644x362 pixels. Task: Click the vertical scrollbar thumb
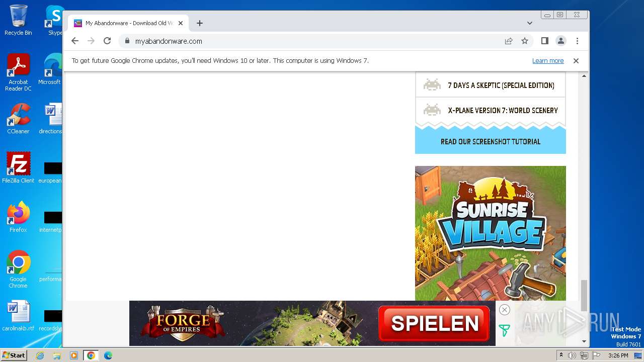coord(584,296)
